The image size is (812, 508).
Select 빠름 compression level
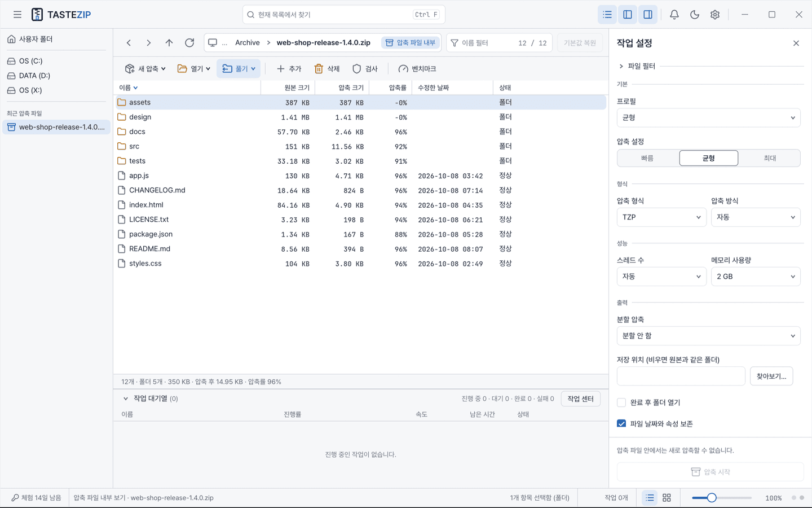tap(648, 159)
